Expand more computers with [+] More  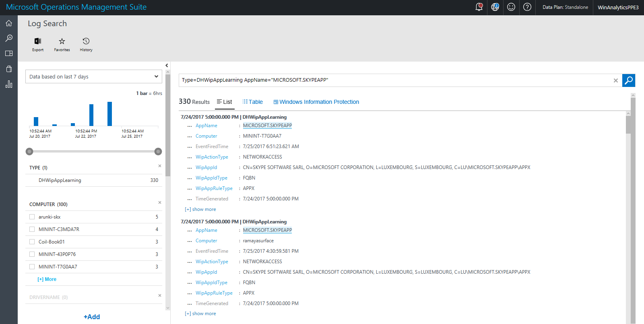click(47, 279)
